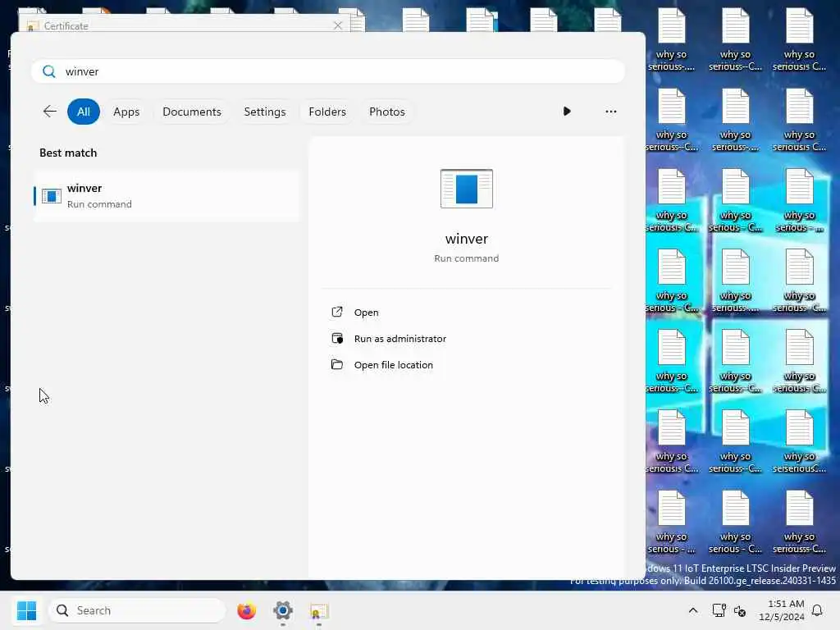Open the network icon in the tray
This screenshot has height=630, width=840.
click(719, 610)
